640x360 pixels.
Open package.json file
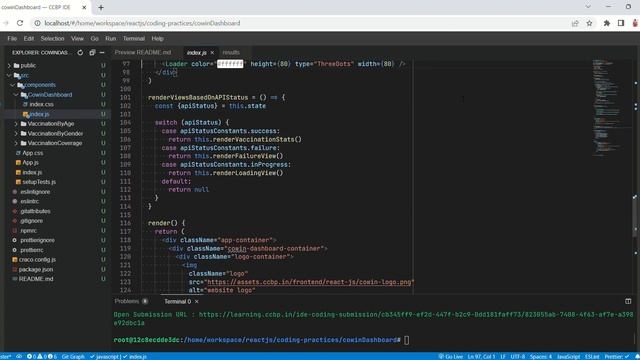(x=36, y=269)
